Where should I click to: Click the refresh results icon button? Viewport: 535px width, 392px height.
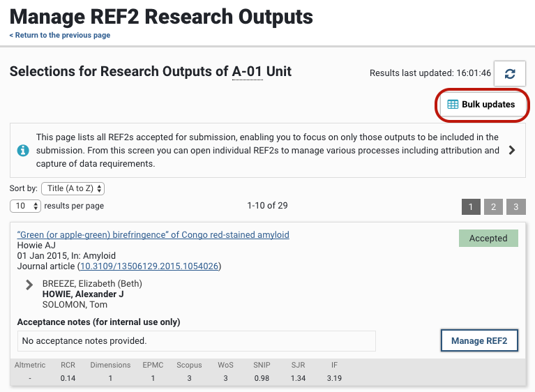[x=510, y=74]
